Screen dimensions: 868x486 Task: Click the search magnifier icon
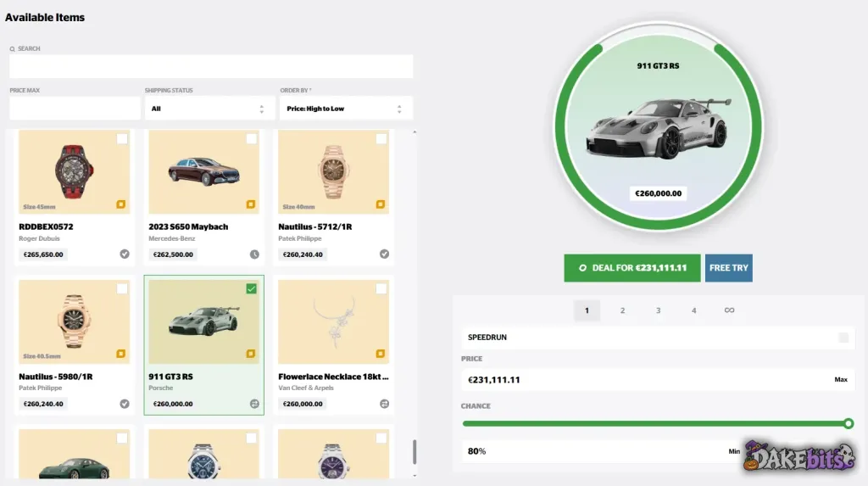[x=12, y=48]
